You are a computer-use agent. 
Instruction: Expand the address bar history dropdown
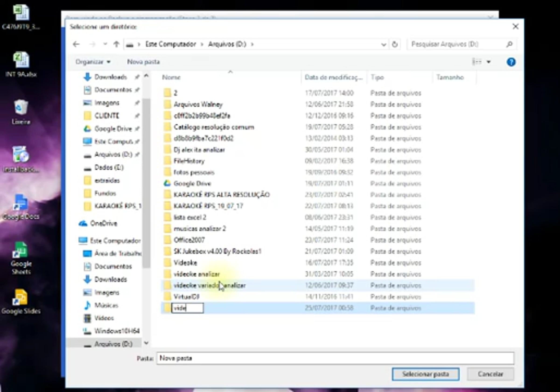(383, 44)
